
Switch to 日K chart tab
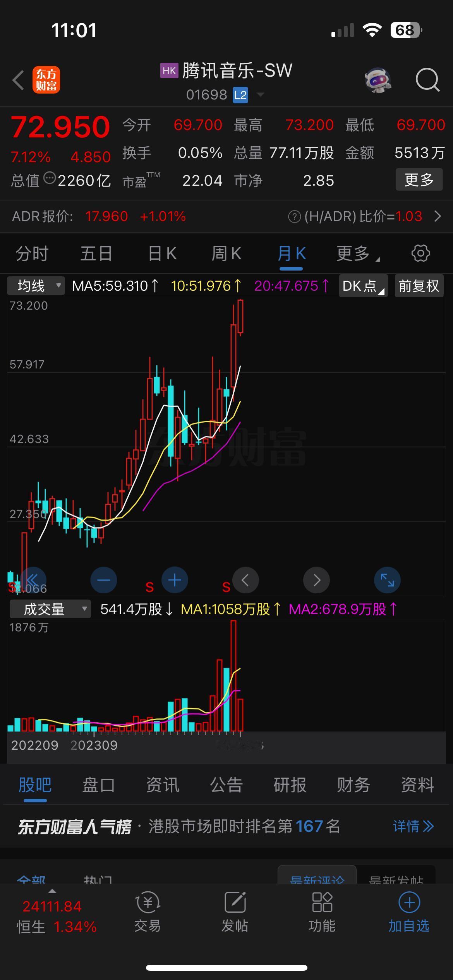click(162, 254)
